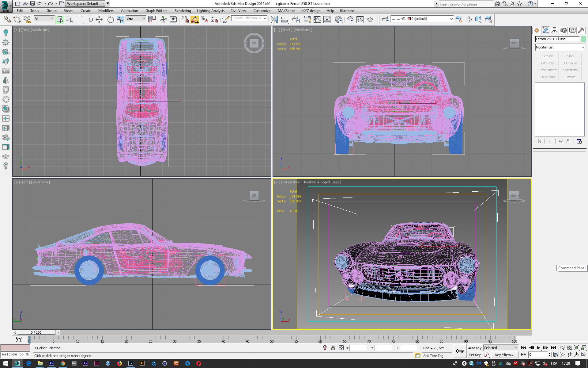Open the key mode Selected dropdown
Image resolution: width=588 pixels, height=368 pixels.
click(x=501, y=348)
